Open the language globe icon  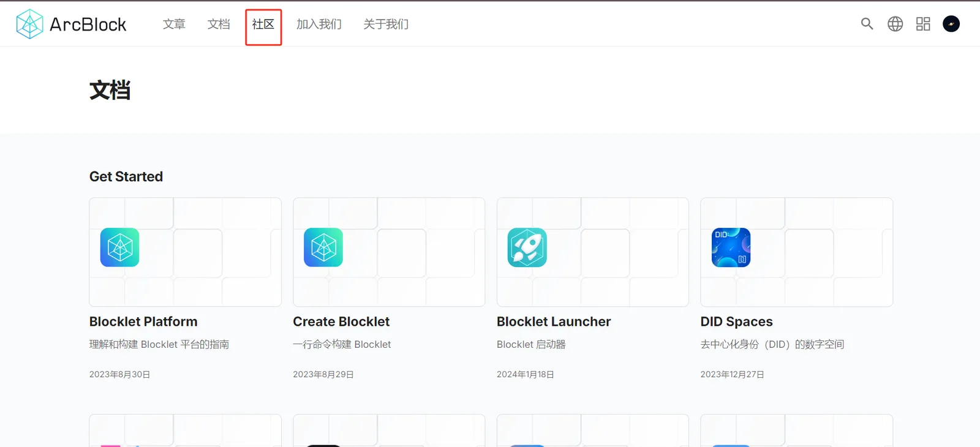[x=895, y=24]
